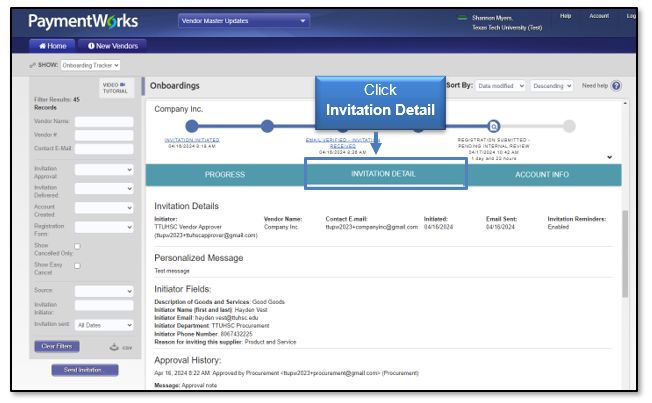Click the scroll up arrow of onboardings list
Screen dimensions: 652x403
[x=625, y=103]
